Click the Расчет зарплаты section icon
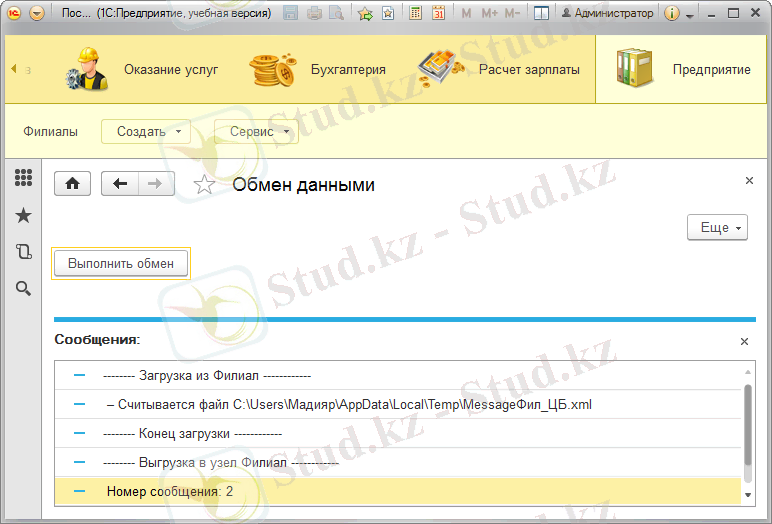The height and width of the screenshot is (524, 772). [x=441, y=67]
